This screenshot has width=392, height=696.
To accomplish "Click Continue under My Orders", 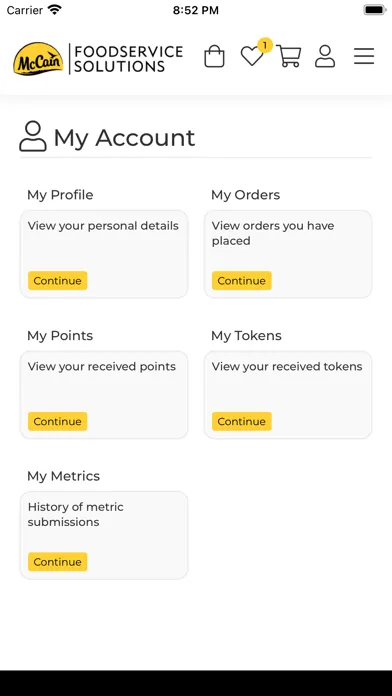I will (242, 281).
